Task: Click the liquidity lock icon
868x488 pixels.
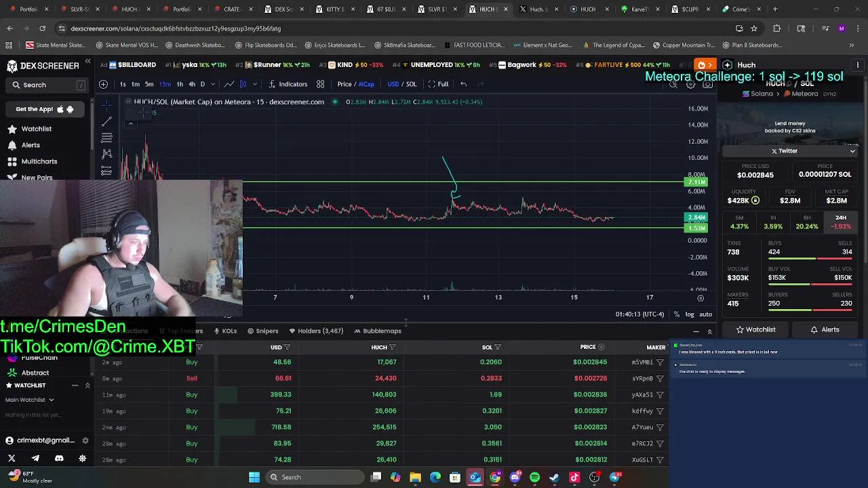Action: click(755, 201)
